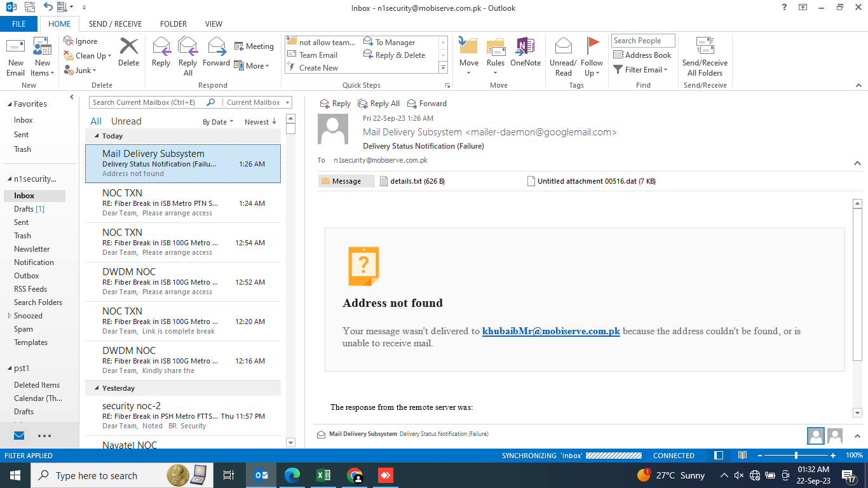Screen dimensions: 868x488
Task: Collapse the Yesterday group header
Action: 97,388
